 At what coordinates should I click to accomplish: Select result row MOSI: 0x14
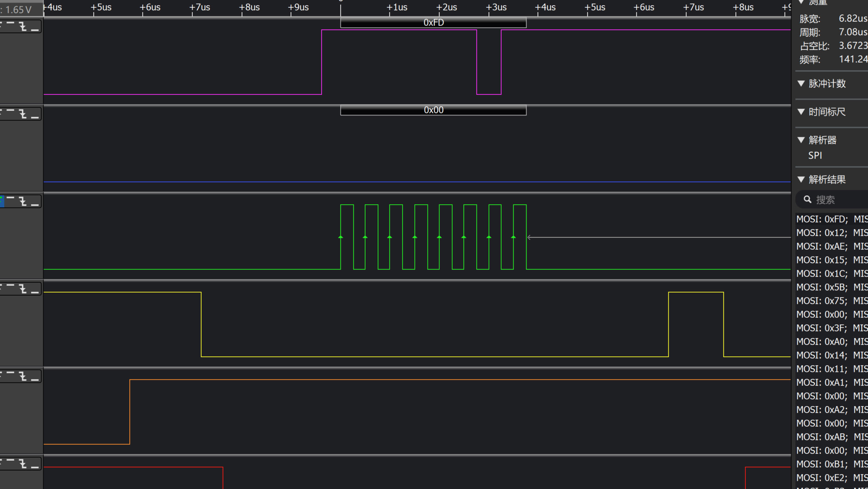tap(832, 355)
